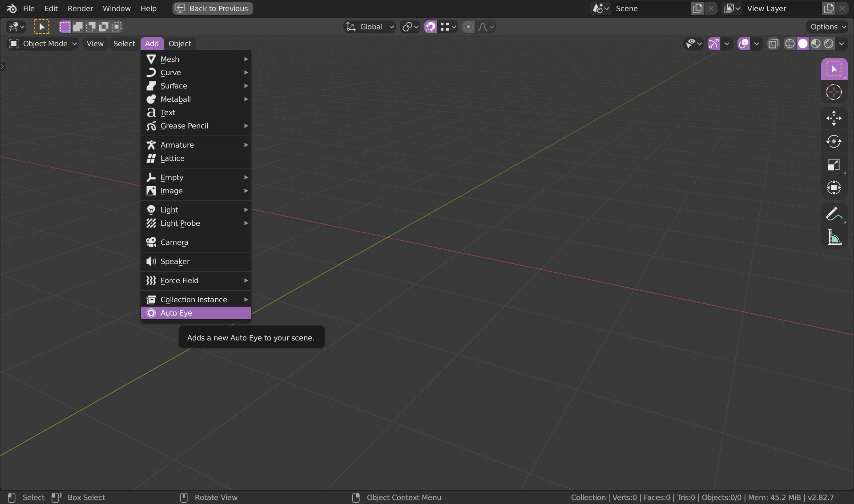Switch viewport to Rendered shading
This screenshot has height=504, width=854.
(830, 44)
